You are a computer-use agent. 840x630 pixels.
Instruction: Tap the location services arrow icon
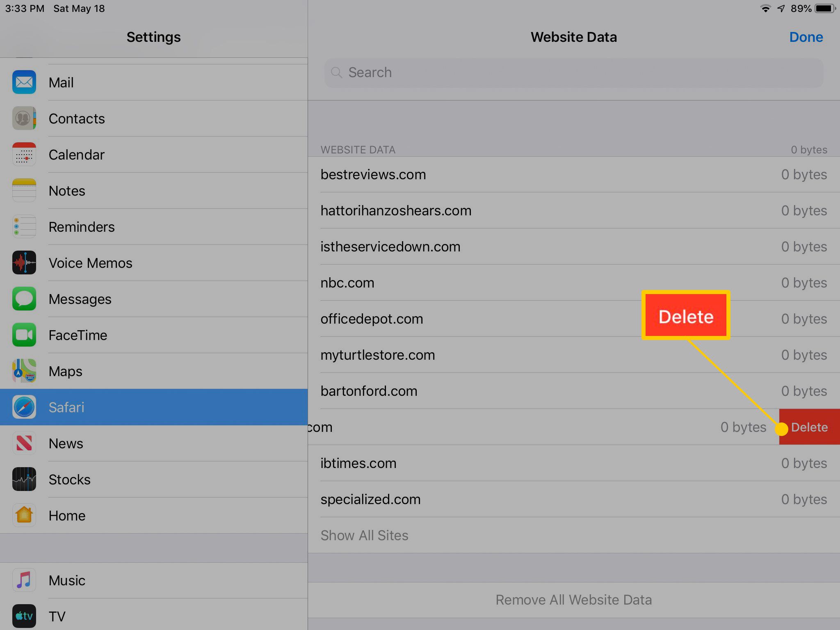click(781, 9)
